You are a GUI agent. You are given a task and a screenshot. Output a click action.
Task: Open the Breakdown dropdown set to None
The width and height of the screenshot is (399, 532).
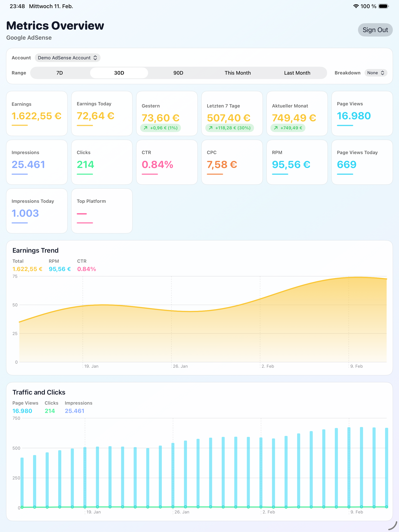pyautogui.click(x=376, y=73)
